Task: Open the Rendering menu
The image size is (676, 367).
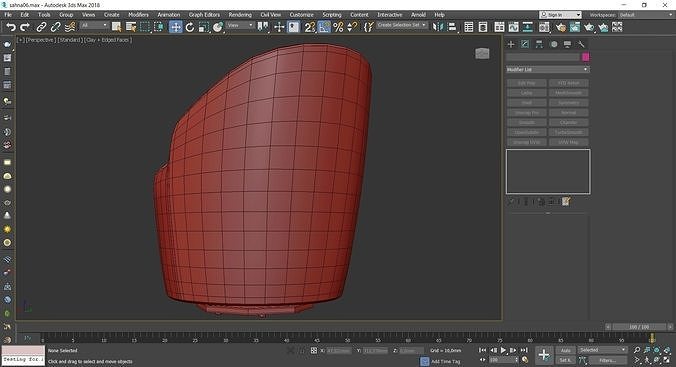Action: [x=240, y=15]
